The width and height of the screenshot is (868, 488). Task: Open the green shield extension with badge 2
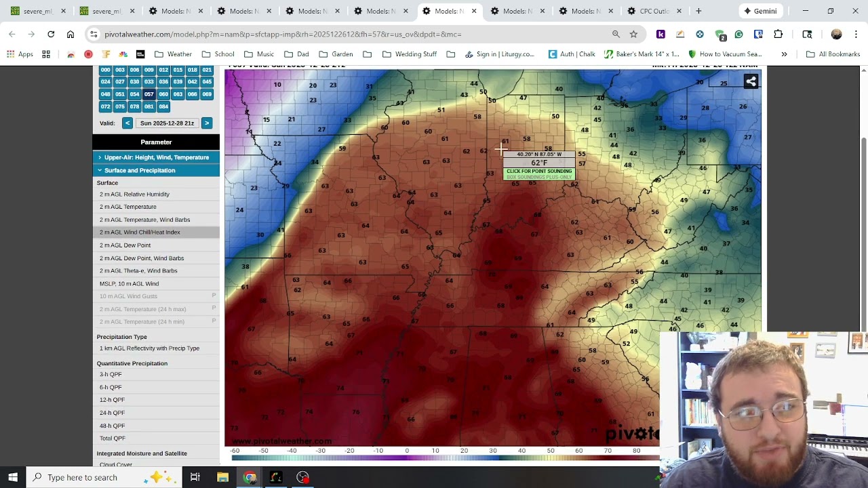(719, 35)
